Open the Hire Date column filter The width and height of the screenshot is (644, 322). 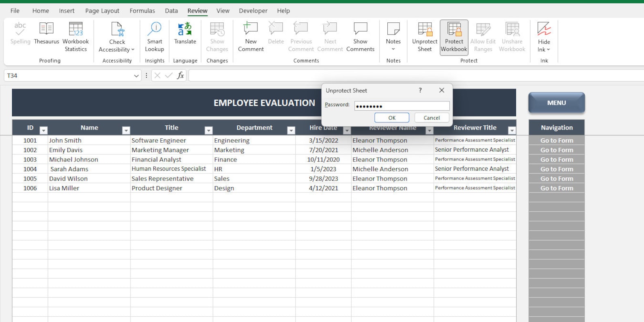click(x=347, y=130)
